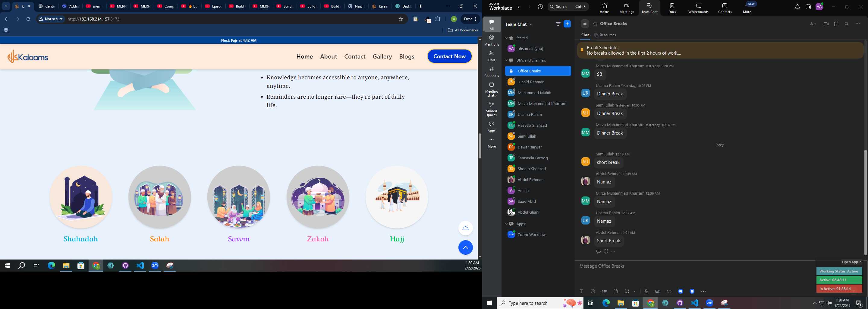Open screenshot options dropdown arrow in composer
Image resolution: width=868 pixels, height=309 pixels.
[634, 291]
